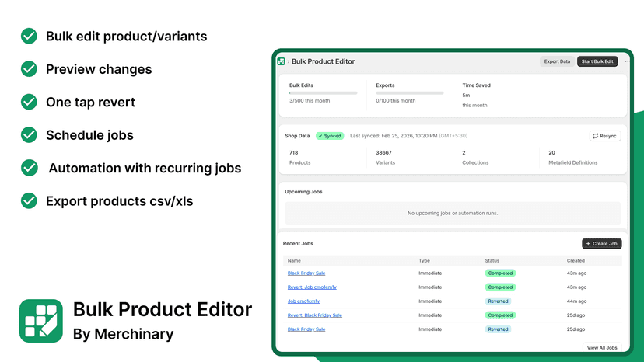Click the green checkmark beside 'Preview changes'
Screen dimensions: 644x362
click(x=29, y=69)
